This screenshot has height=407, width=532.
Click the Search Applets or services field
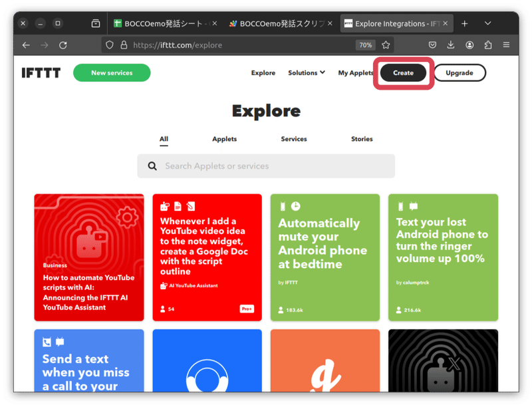pos(266,166)
